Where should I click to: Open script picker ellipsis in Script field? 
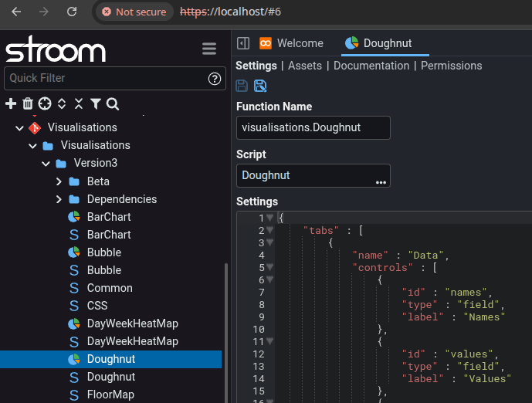coord(381,182)
